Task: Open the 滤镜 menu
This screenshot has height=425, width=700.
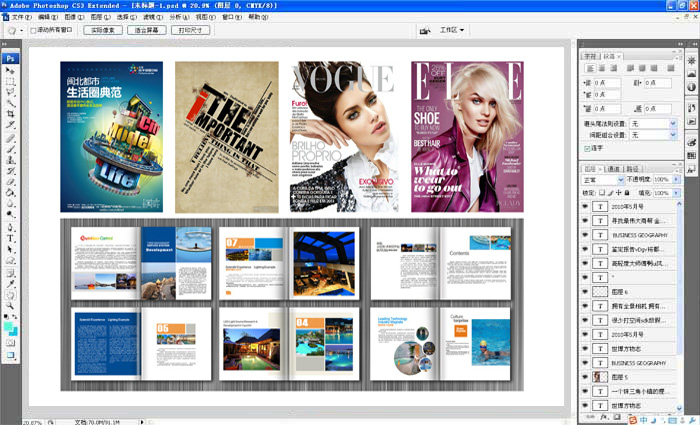Action: (x=151, y=17)
